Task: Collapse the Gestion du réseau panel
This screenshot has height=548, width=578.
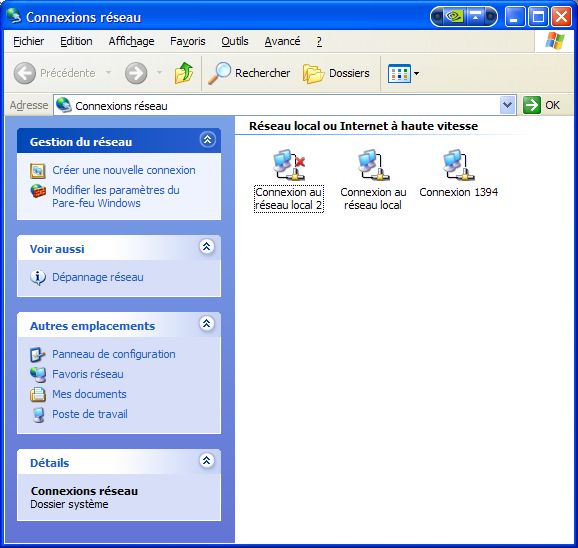Action: click(207, 140)
